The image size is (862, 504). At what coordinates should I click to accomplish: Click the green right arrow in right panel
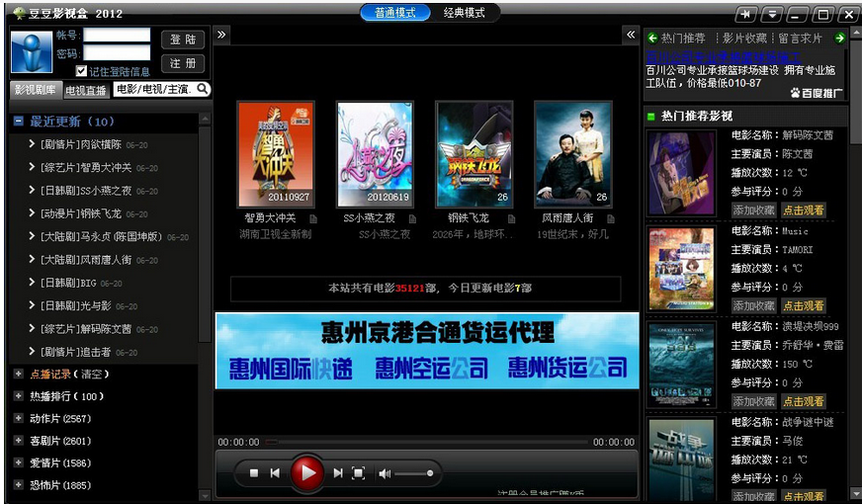pos(839,38)
